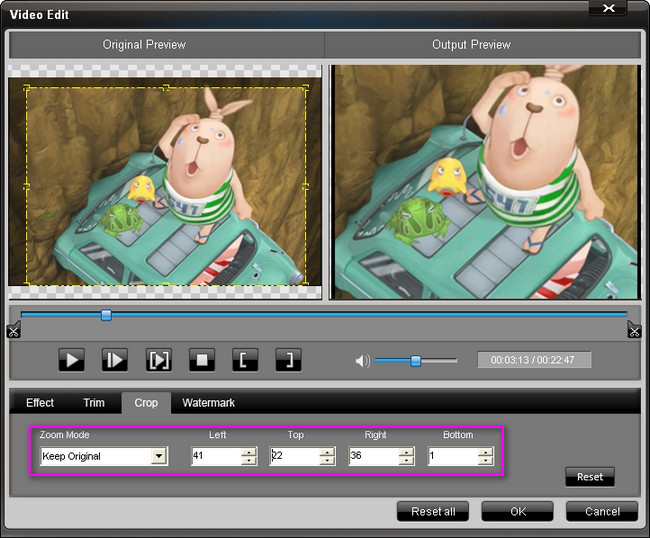650x538 pixels.
Task: Click the left scissors trim marker
Action: tap(13, 330)
